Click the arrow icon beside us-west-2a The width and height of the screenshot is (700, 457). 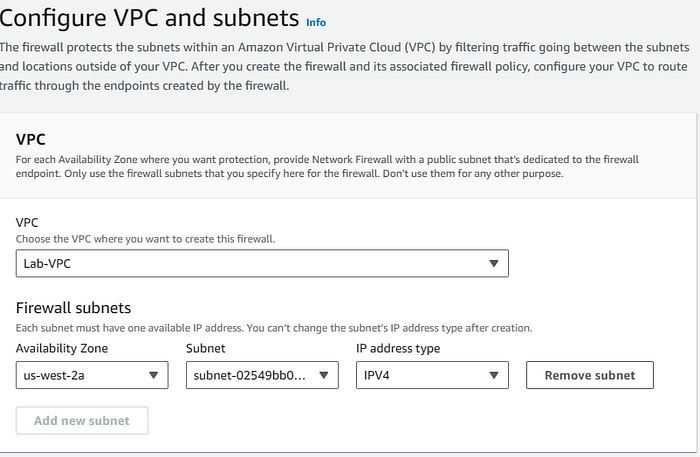tap(153, 375)
